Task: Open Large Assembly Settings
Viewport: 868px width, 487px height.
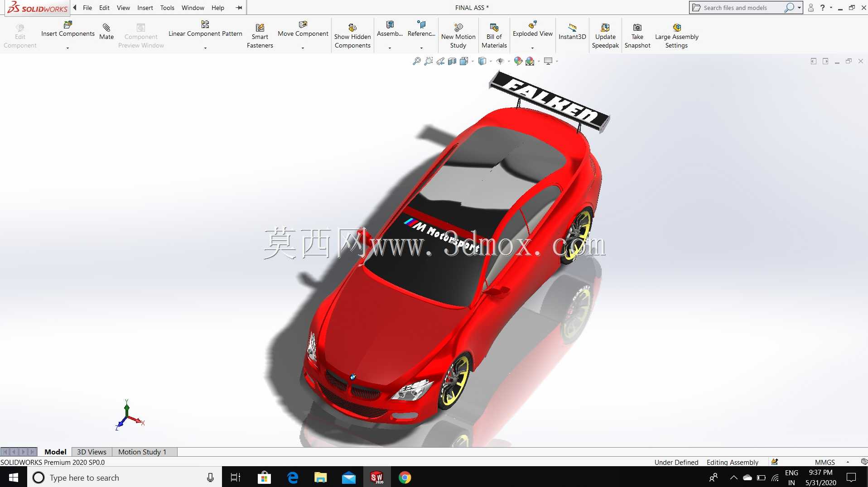Action: 676,36
